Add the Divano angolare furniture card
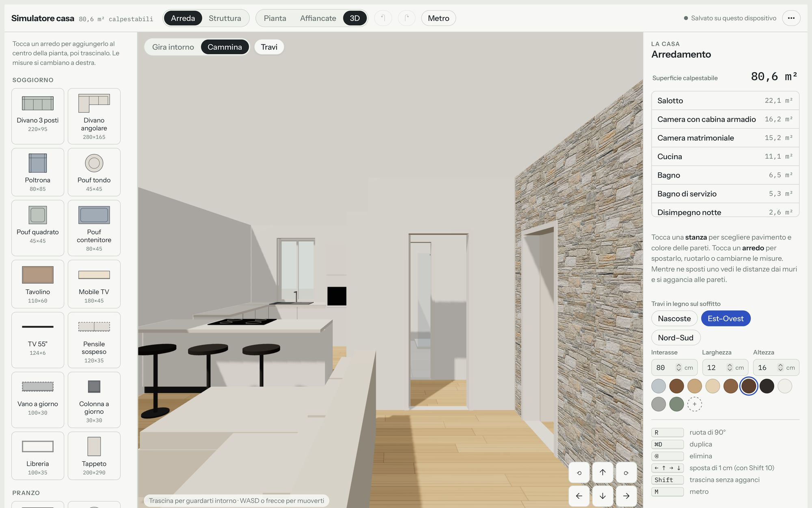 tap(94, 116)
